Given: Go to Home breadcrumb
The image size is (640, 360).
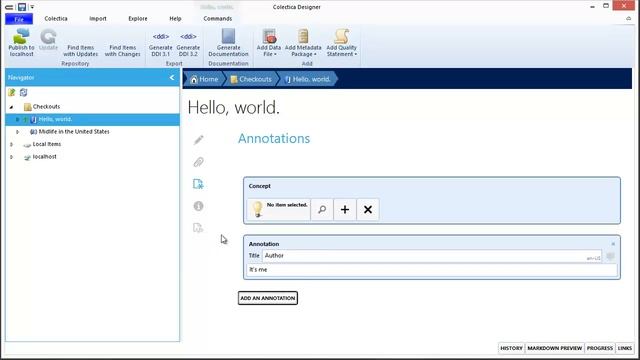Looking at the screenshot, I should click(204, 79).
